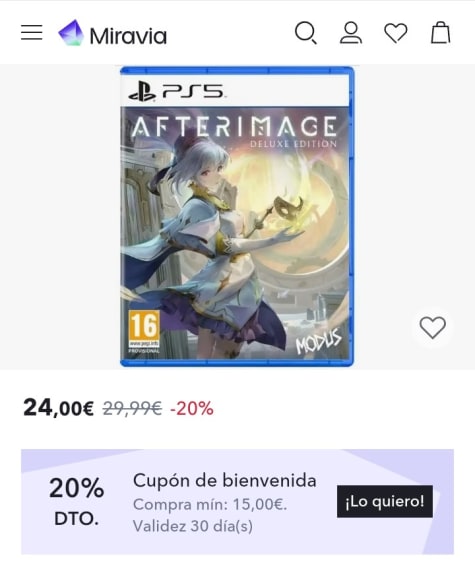Open the hamburger menu

tap(32, 33)
